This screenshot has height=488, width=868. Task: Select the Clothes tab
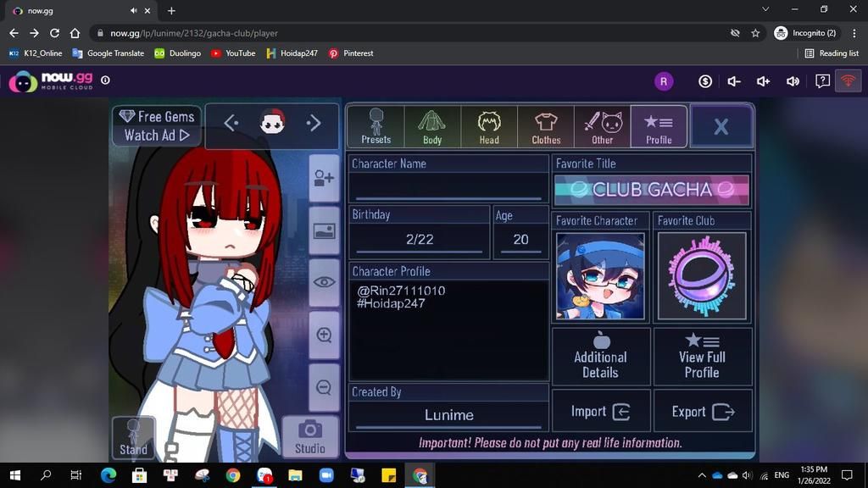click(546, 126)
